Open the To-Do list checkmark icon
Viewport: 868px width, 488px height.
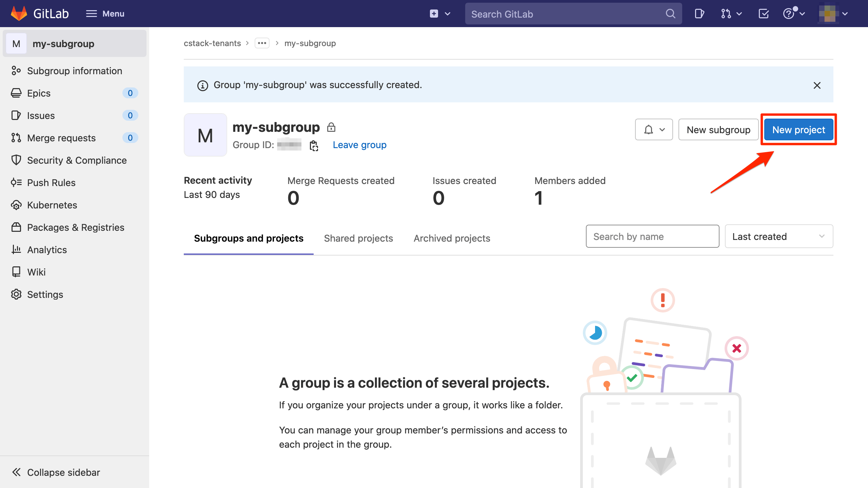[764, 14]
